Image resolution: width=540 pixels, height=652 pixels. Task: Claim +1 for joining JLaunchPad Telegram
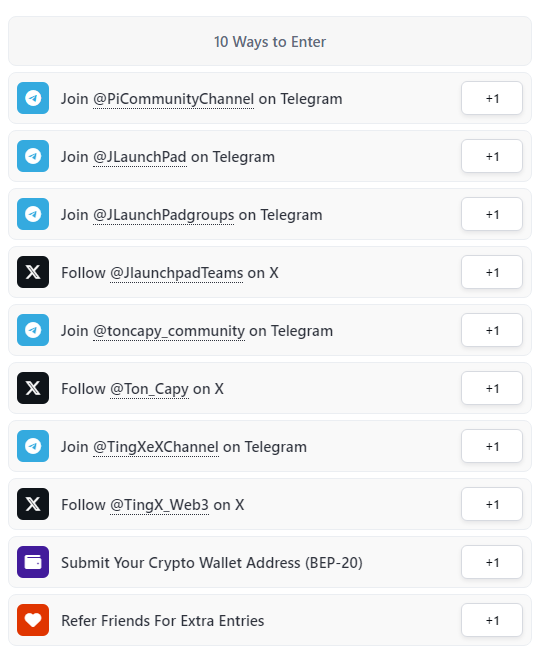[x=492, y=156]
